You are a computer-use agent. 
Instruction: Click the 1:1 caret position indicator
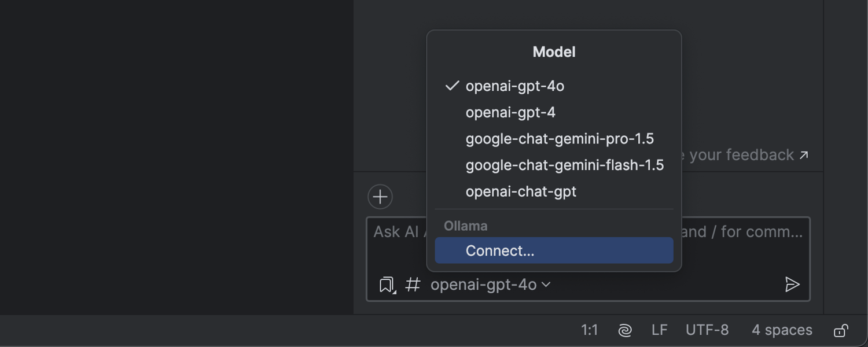click(x=589, y=330)
